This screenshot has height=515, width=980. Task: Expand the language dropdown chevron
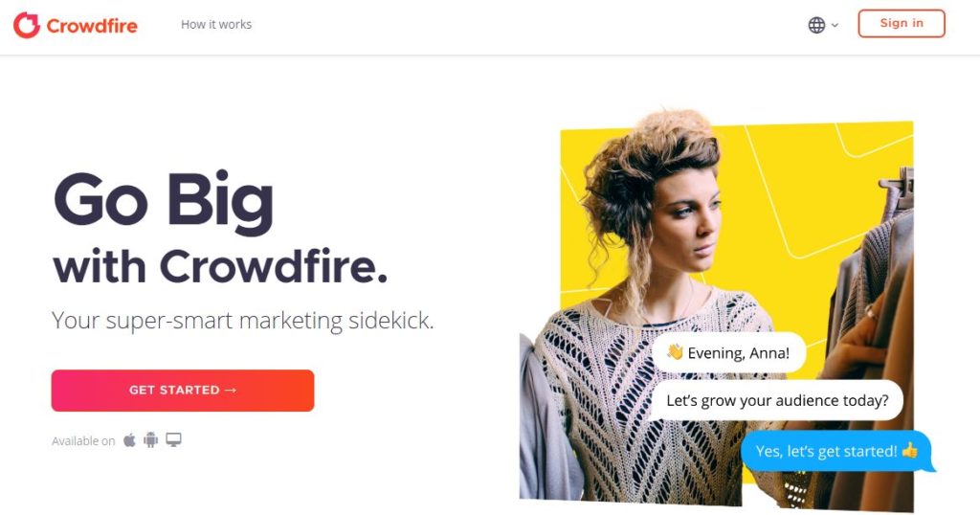click(x=835, y=26)
